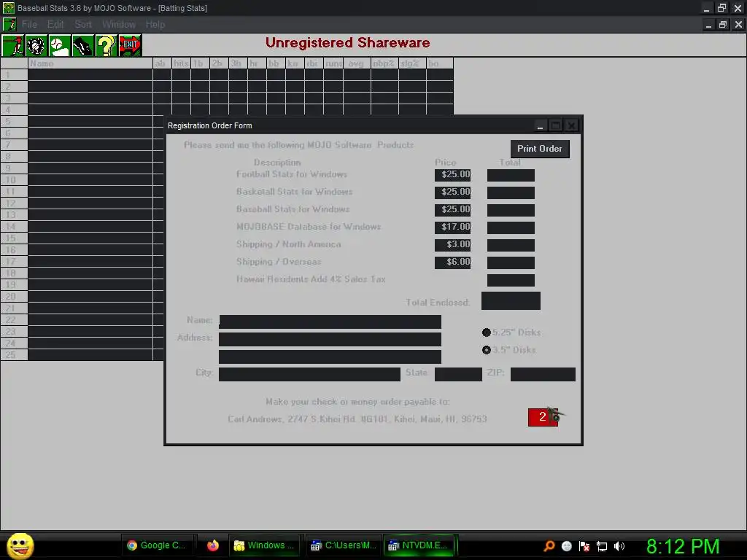Click the State input field
This screenshot has height=560, width=747.
[458, 374]
